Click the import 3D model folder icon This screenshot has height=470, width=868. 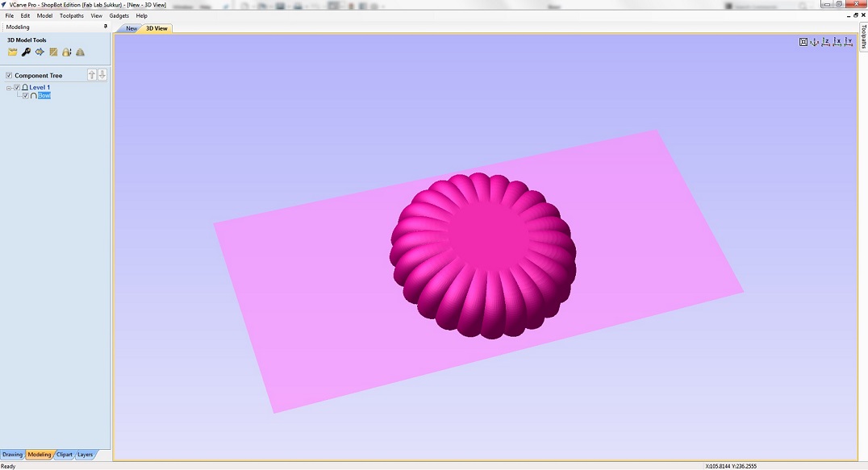tap(12, 52)
